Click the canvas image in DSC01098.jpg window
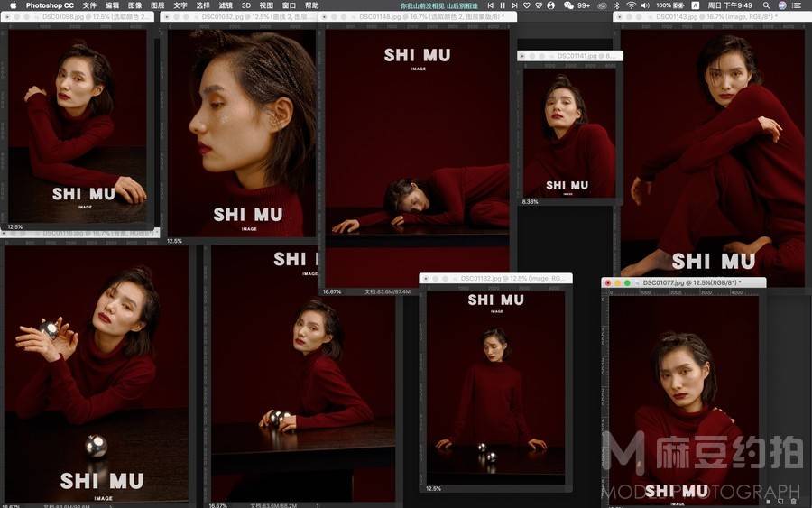The width and height of the screenshot is (812, 508). [x=78, y=125]
